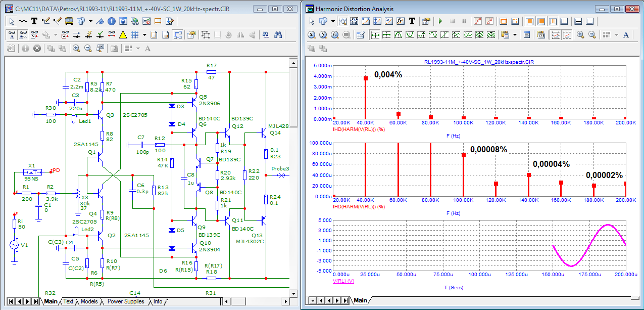The image size is (644, 310).
Task: Click the green Run button in analysis toolbar
Action: click(440, 21)
